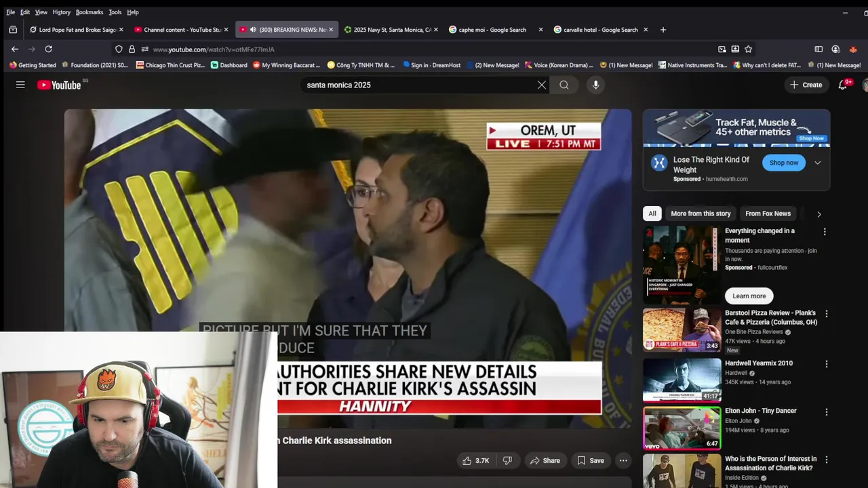Image resolution: width=868 pixels, height=488 pixels.
Task: Click the search magnifier button
Action: [564, 85]
